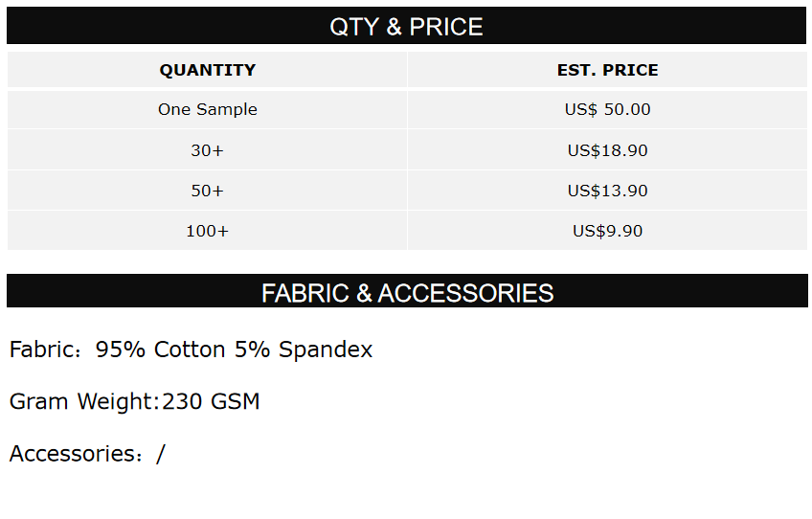This screenshot has height=519, width=812.
Task: Click the FABRIC & ACCESSORIES section header
Action: click(x=407, y=292)
